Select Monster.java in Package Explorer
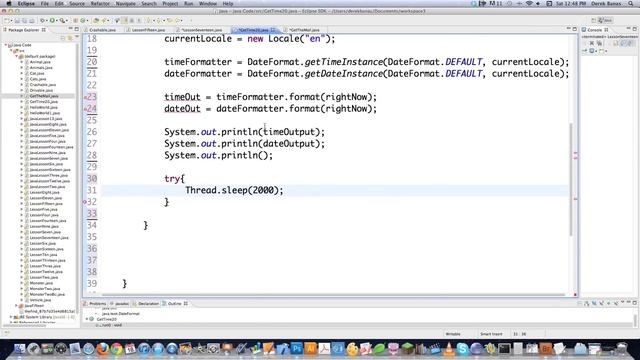640x360 pixels. pos(41,283)
